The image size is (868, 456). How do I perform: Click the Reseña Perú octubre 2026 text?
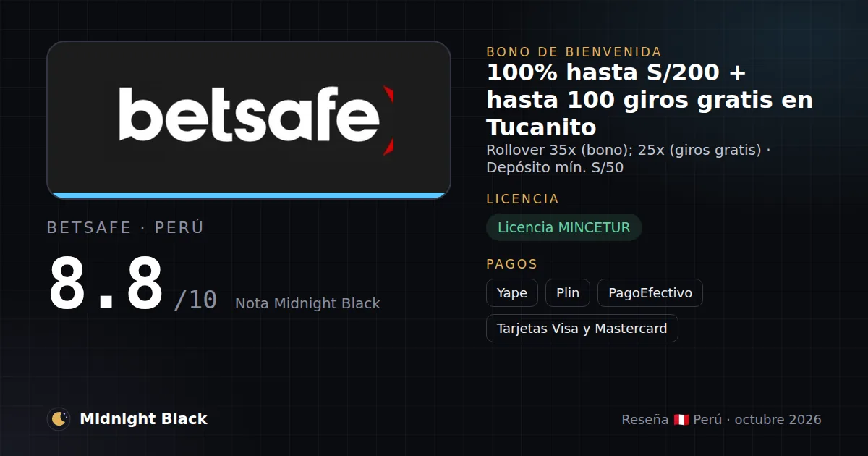(721, 420)
